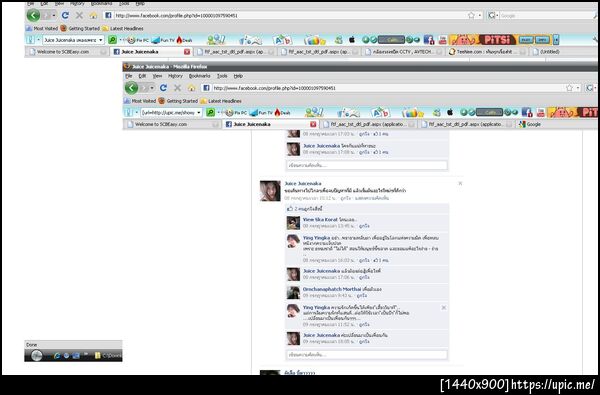This screenshot has height=395, width=600.
Task: Click the people/friends icon in front window toolbar
Action: [x=314, y=112]
